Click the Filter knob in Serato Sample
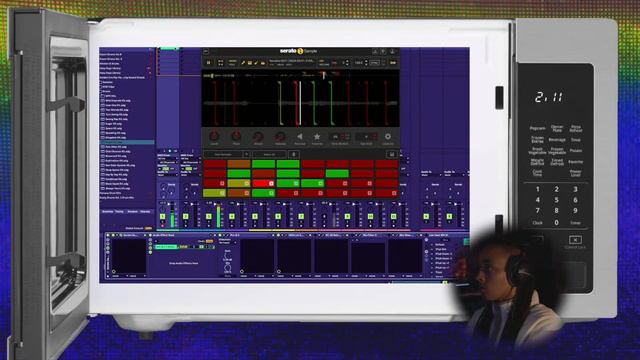 pyautogui.click(x=236, y=136)
